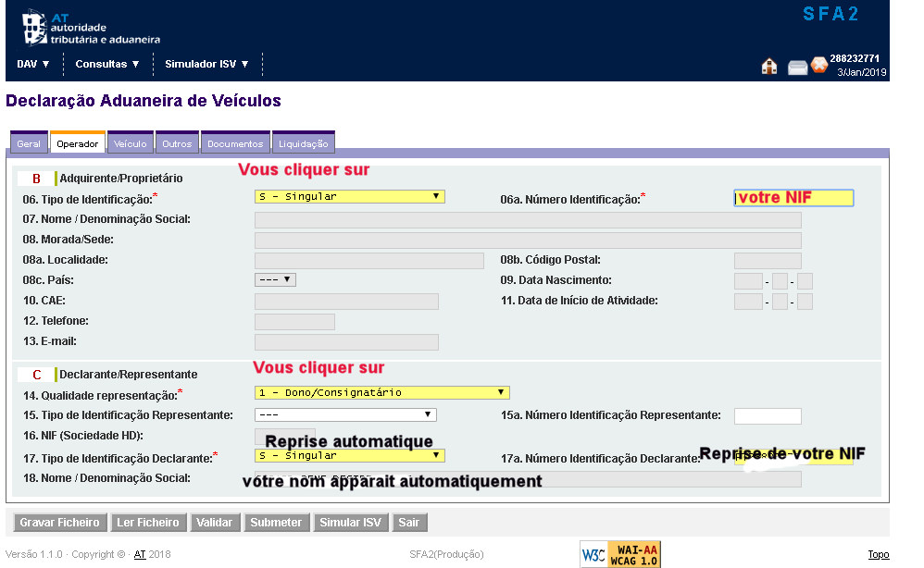The width and height of the screenshot is (924, 568).
Task: Click the 08b. Código Postal field
Action: click(x=768, y=261)
